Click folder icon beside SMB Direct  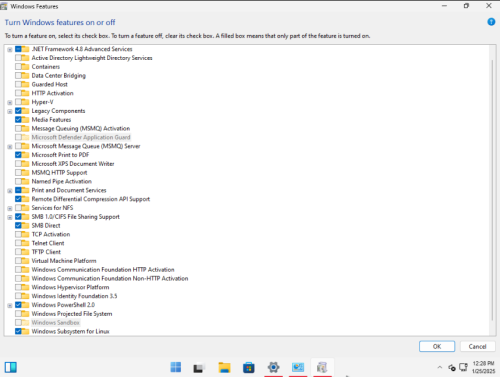click(25, 225)
